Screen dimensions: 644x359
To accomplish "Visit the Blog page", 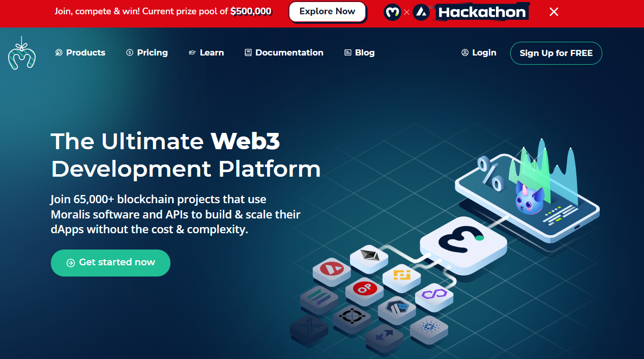I will click(360, 52).
